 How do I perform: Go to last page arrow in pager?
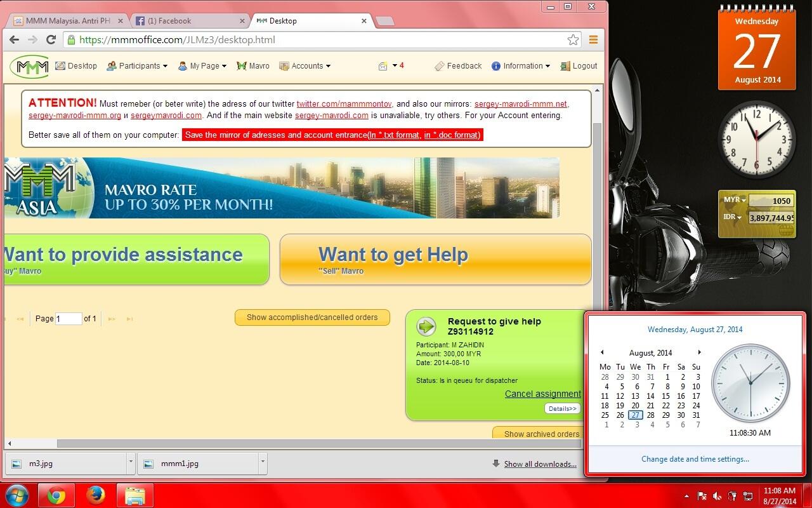[x=129, y=319]
